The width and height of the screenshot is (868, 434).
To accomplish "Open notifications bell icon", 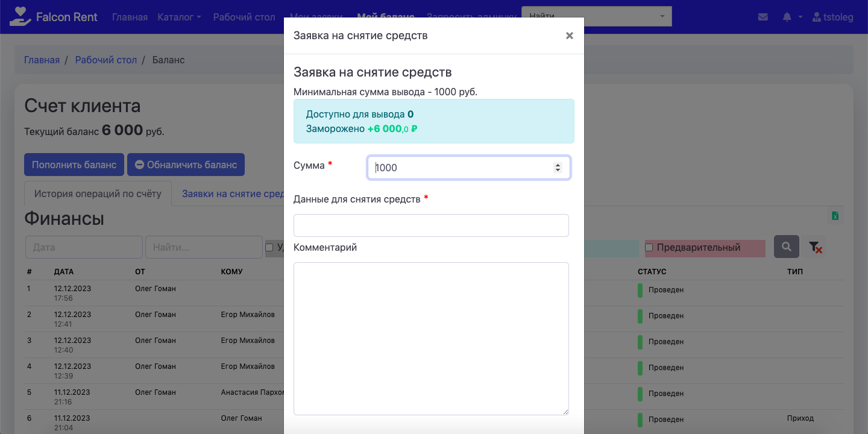I will pos(787,17).
